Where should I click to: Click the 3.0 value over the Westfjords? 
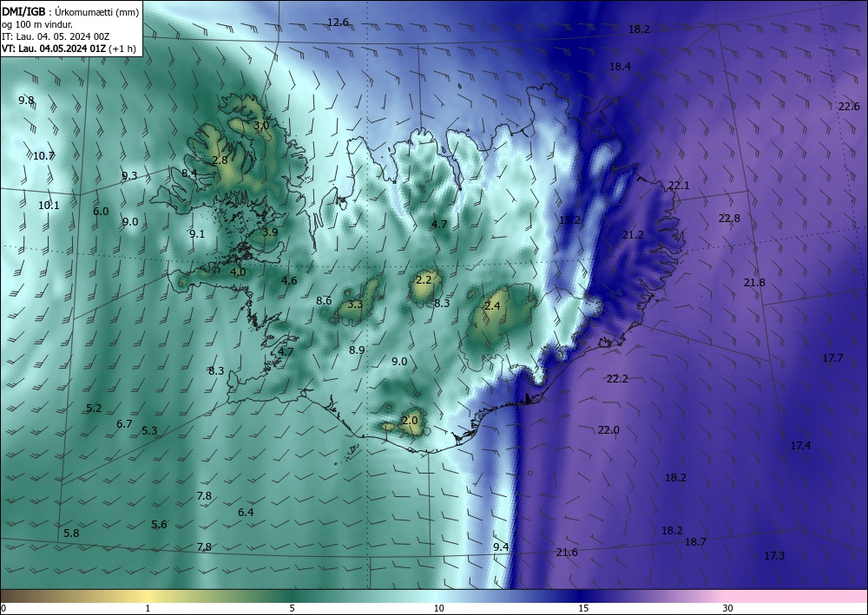tap(261, 126)
